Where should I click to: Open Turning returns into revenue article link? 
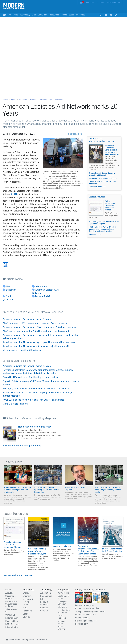[108, 490]
